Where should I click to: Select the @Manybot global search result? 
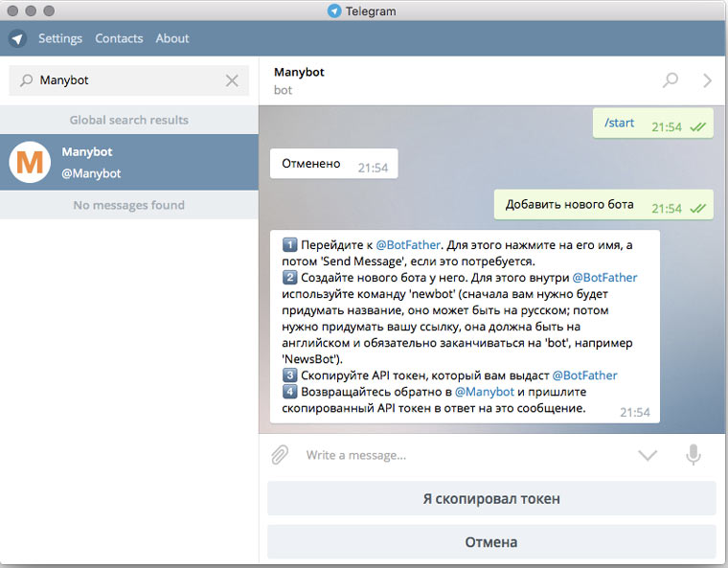(x=129, y=162)
